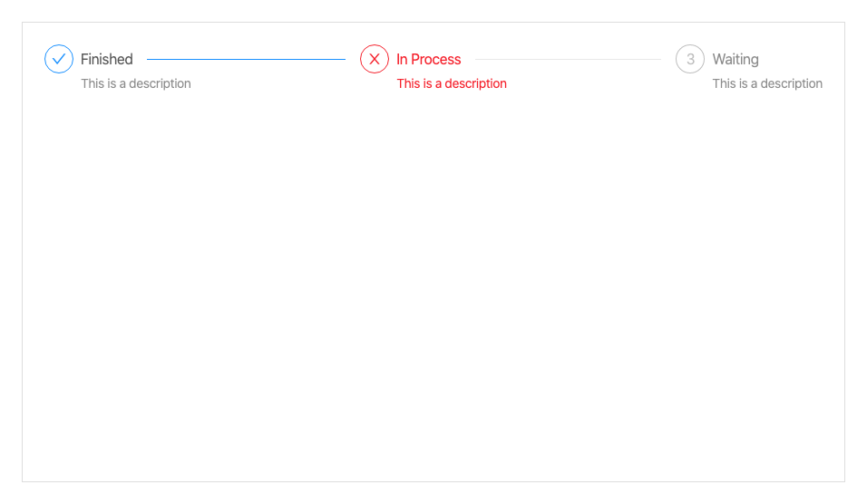The image size is (867, 504).
Task: Click the empty white panel below steps
Action: click(433, 290)
